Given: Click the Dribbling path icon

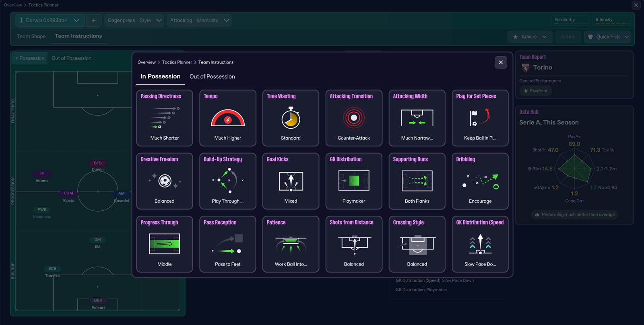Looking at the screenshot, I should pyautogui.click(x=480, y=181).
